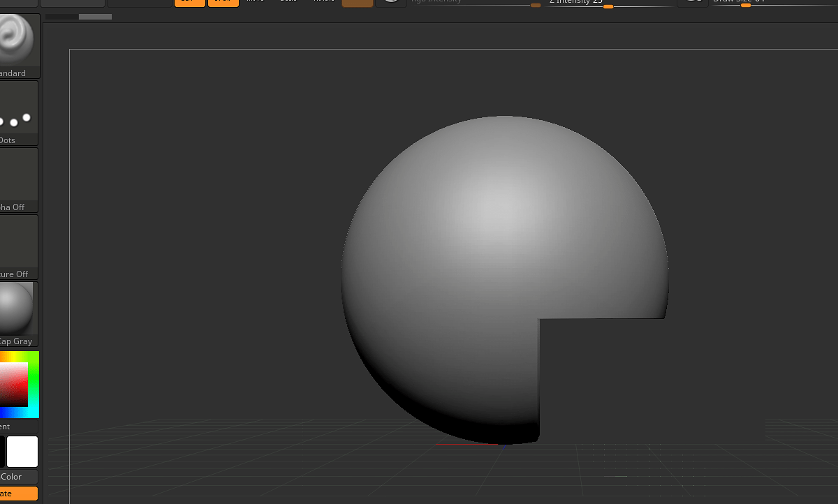The height and width of the screenshot is (504, 838).
Task: Click the gray sphere model in viewport
Action: tap(504, 279)
